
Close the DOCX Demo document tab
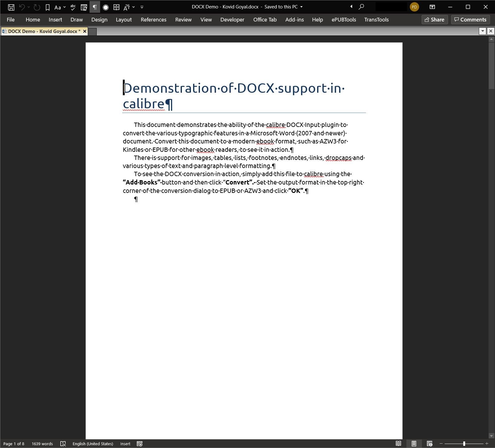(x=85, y=31)
